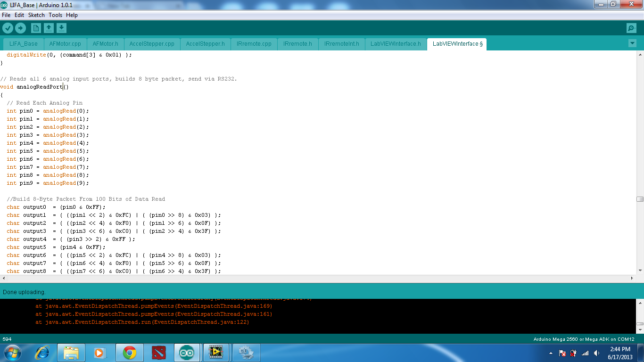
Task: Click the line number 594 in the status bar
Action: [7, 339]
